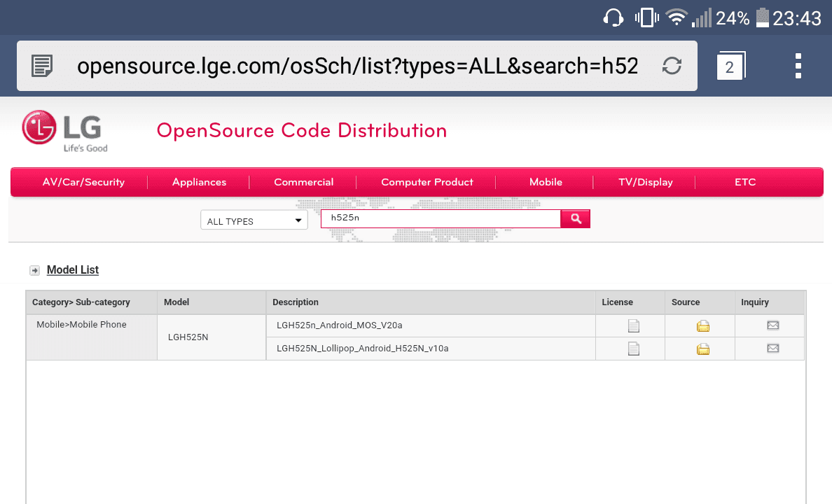Send inquiry for LGH525N_Lollipop_Android_H525N_v10a
This screenshot has width=832, height=504.
coord(773,348)
